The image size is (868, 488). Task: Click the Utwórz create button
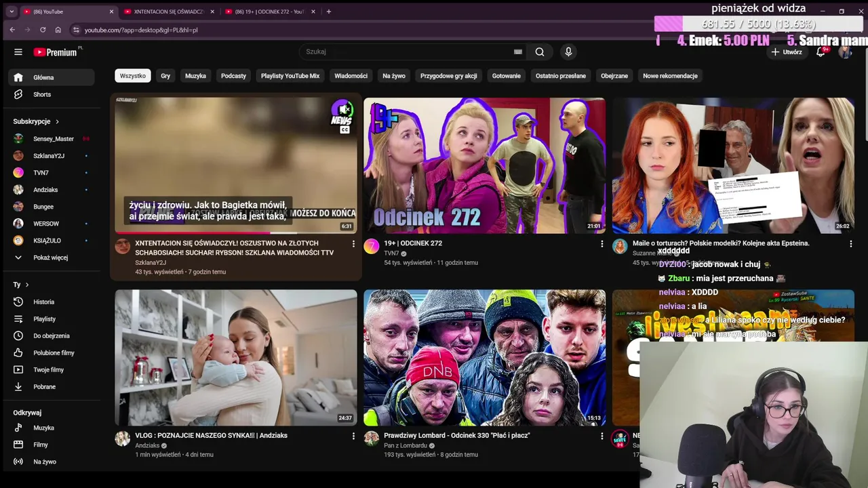(787, 52)
